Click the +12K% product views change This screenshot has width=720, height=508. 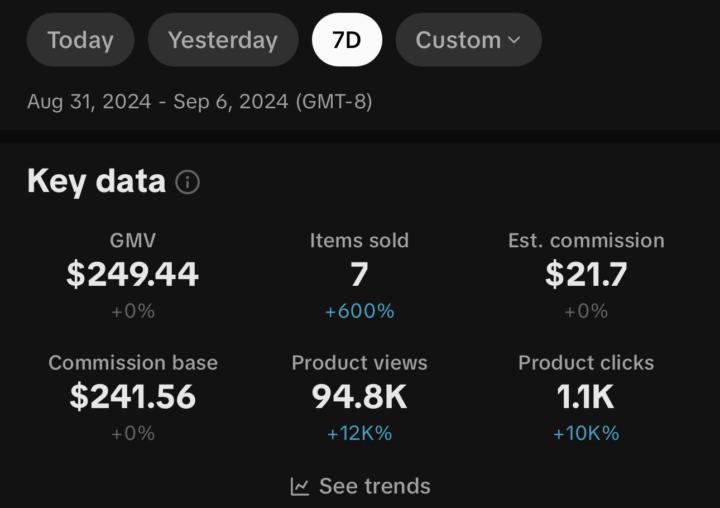(359, 433)
